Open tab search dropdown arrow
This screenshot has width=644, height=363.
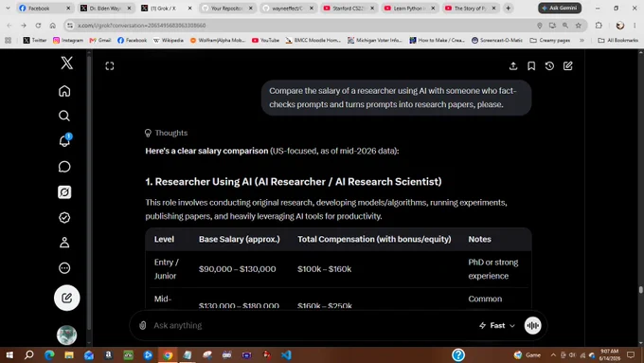(x=8, y=8)
